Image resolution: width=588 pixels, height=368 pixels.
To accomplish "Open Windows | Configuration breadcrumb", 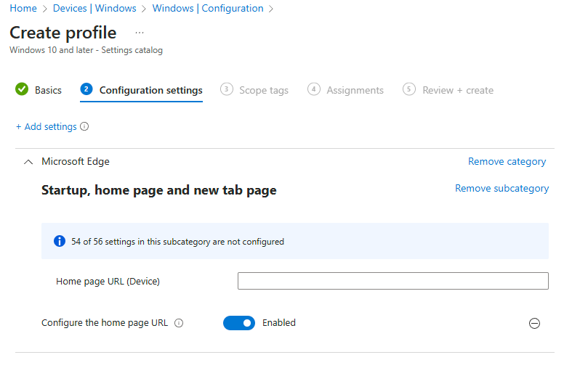I will tap(208, 8).
